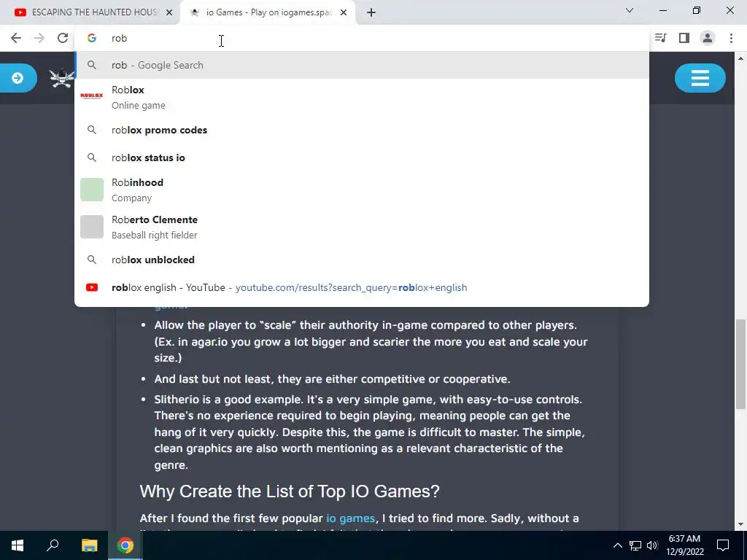Screen dimensions: 747x560
Task: Open the Chrome three-dot menu
Action: click(x=731, y=38)
